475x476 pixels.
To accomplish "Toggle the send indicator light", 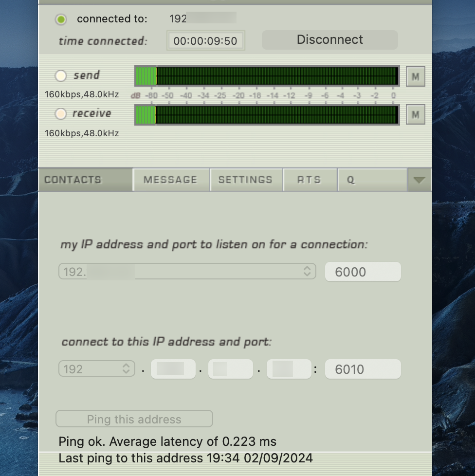I will (61, 75).
